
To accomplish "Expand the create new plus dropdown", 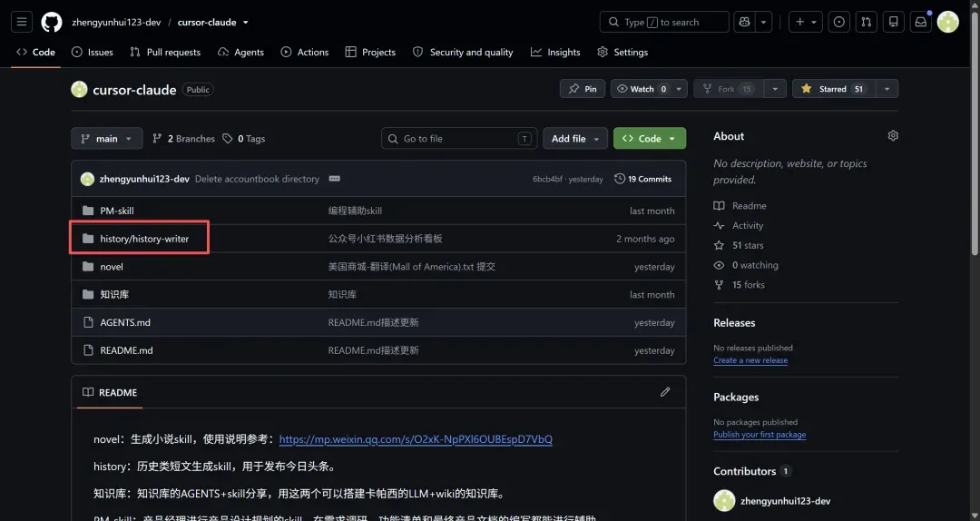I will click(x=806, y=22).
